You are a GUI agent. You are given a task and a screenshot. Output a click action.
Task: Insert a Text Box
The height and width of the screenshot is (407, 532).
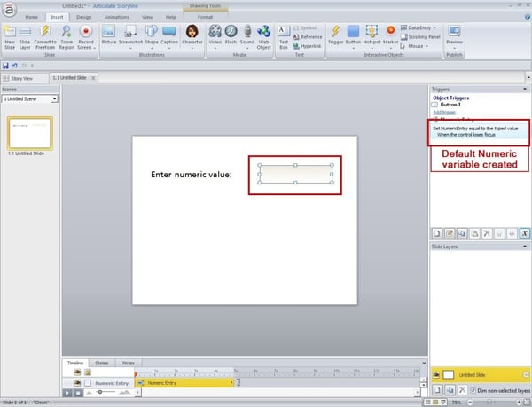(x=284, y=37)
